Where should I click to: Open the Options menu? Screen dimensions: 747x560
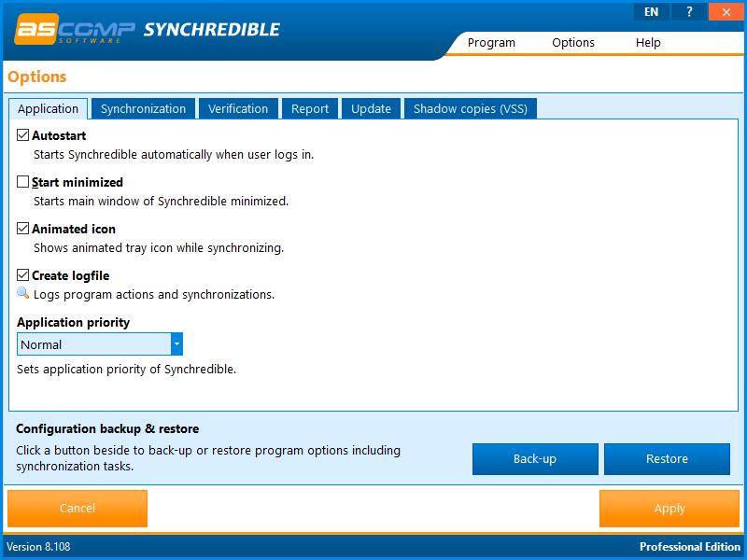pyautogui.click(x=572, y=42)
